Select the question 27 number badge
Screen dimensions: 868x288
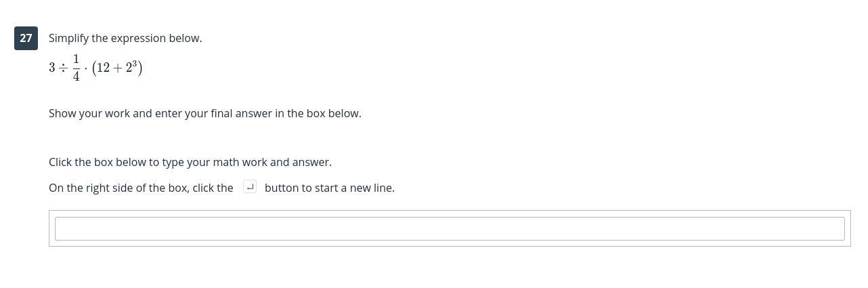[x=26, y=38]
